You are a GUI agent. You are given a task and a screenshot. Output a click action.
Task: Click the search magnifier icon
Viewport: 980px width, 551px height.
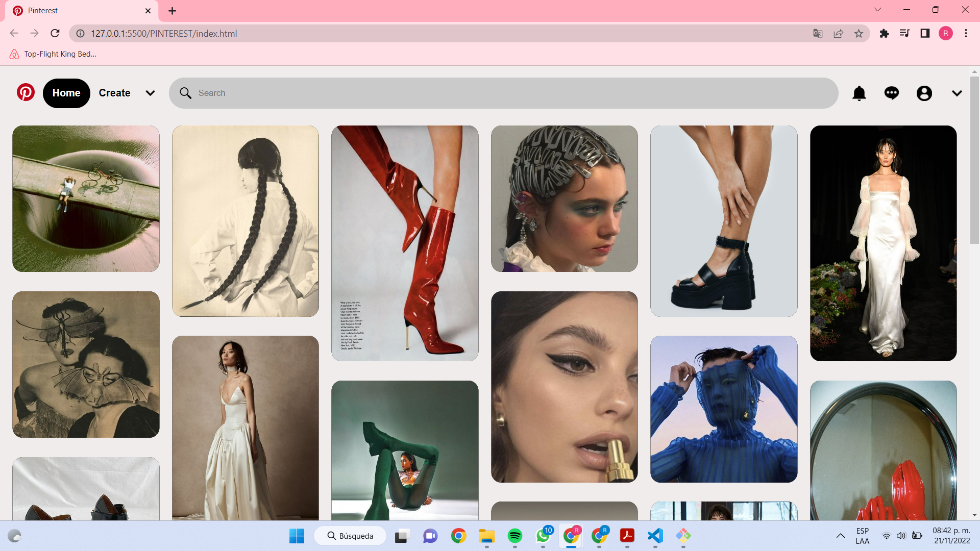tap(185, 93)
